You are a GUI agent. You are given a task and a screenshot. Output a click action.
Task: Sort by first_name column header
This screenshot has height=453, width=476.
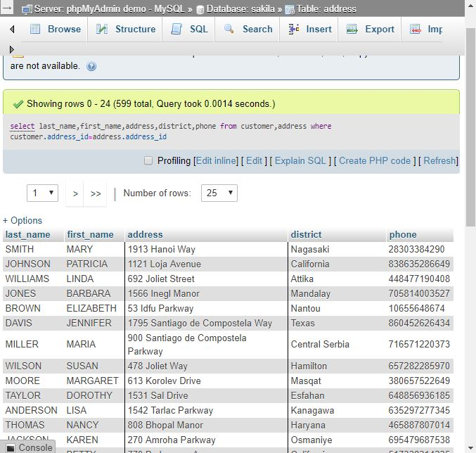pyautogui.click(x=90, y=235)
